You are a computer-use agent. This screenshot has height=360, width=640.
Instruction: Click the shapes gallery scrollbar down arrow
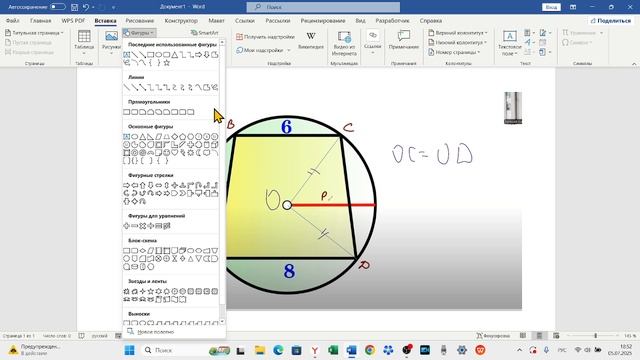pyautogui.click(x=222, y=322)
